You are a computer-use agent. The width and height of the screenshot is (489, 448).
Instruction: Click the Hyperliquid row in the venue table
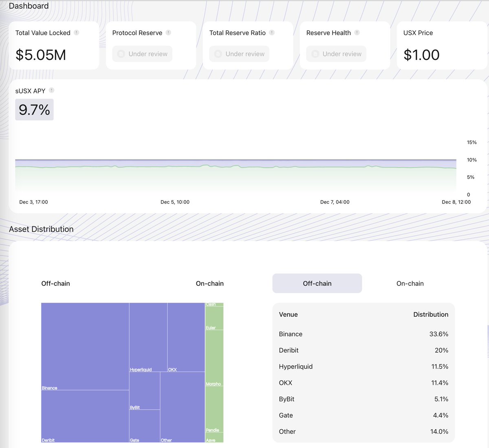363,366
